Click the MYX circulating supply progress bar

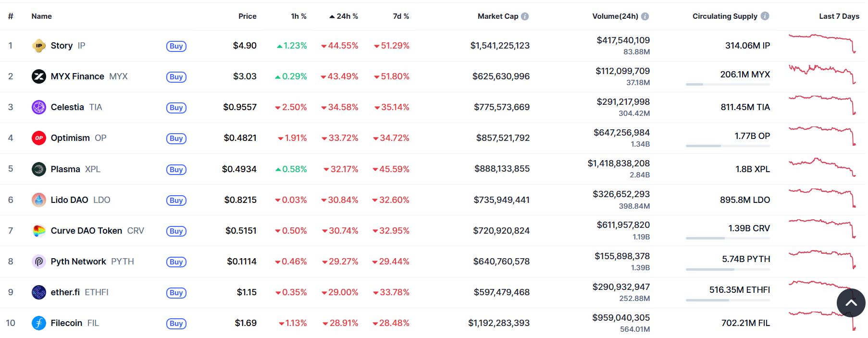[x=728, y=85]
